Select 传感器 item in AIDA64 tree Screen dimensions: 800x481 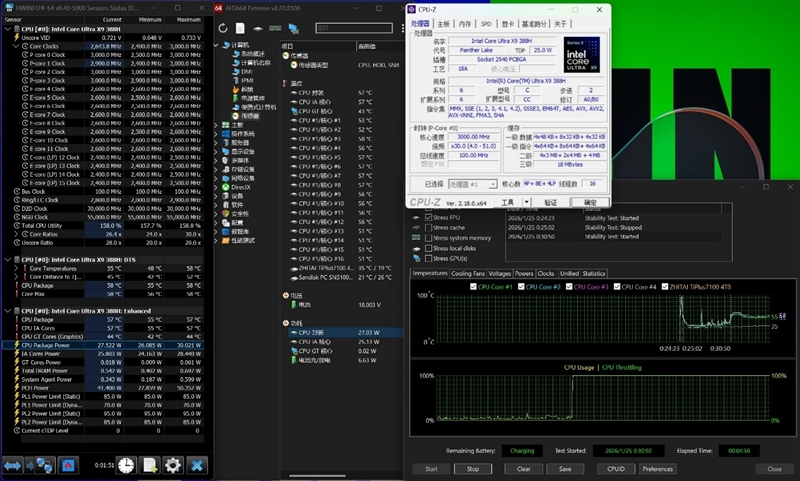[248, 115]
